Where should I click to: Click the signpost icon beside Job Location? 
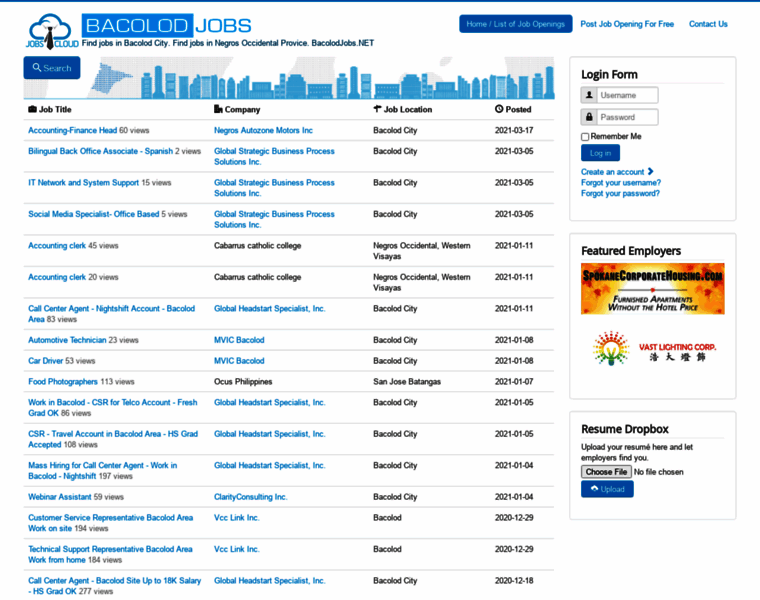pyautogui.click(x=377, y=109)
